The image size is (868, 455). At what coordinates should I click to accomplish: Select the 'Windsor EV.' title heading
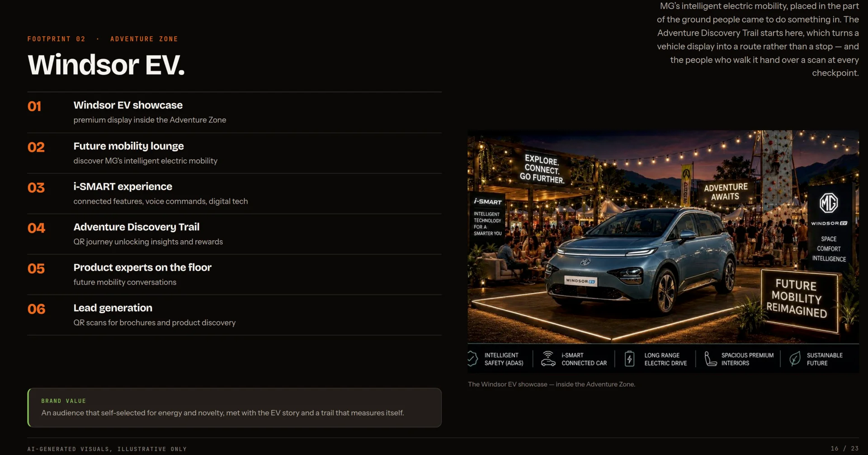tap(106, 65)
